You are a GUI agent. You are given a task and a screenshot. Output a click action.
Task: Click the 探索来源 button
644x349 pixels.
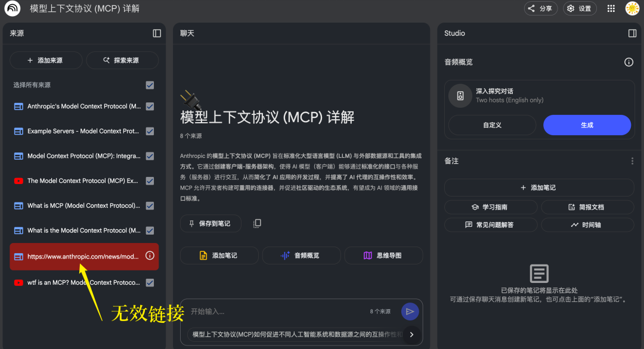(122, 60)
